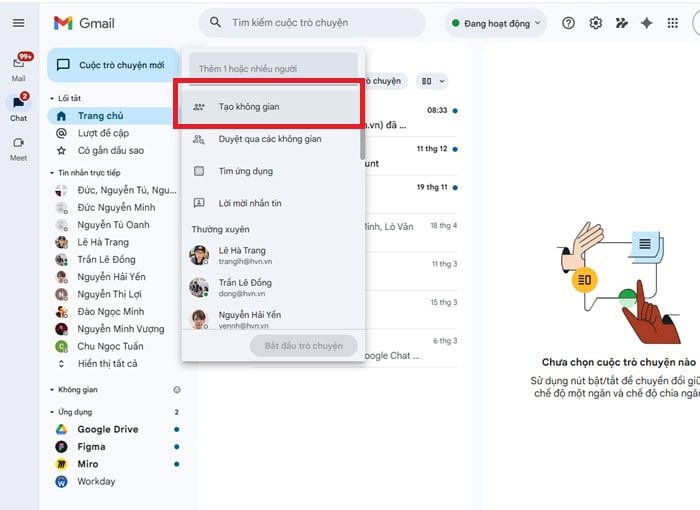Viewport: 700px width, 510px height.
Task: Open Meet from the left rail
Action: coord(18,148)
